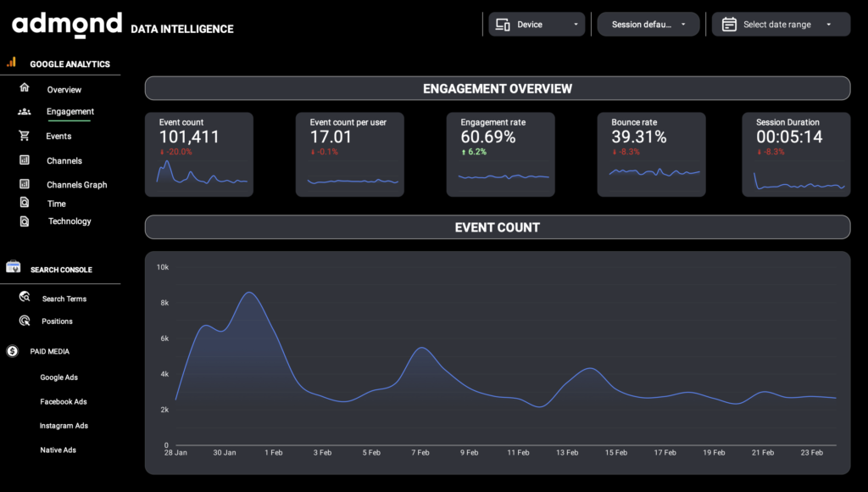The height and width of the screenshot is (492, 868).
Task: Open the Device dropdown filter
Action: pos(537,25)
